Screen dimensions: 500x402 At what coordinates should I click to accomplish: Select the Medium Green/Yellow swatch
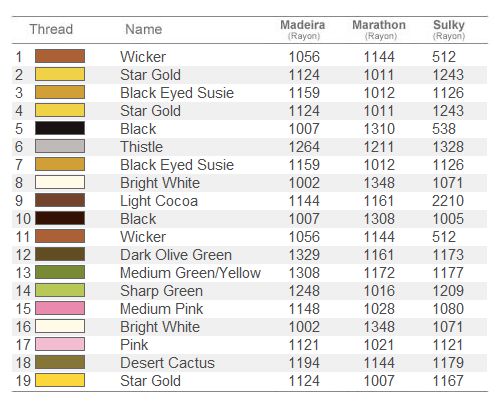pos(60,272)
